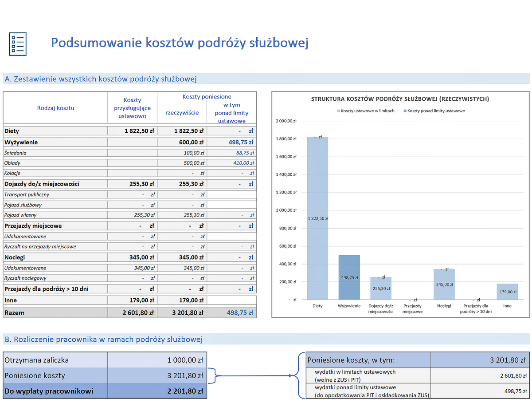Select the 'Poniesione koszty' label in section B

(35, 375)
